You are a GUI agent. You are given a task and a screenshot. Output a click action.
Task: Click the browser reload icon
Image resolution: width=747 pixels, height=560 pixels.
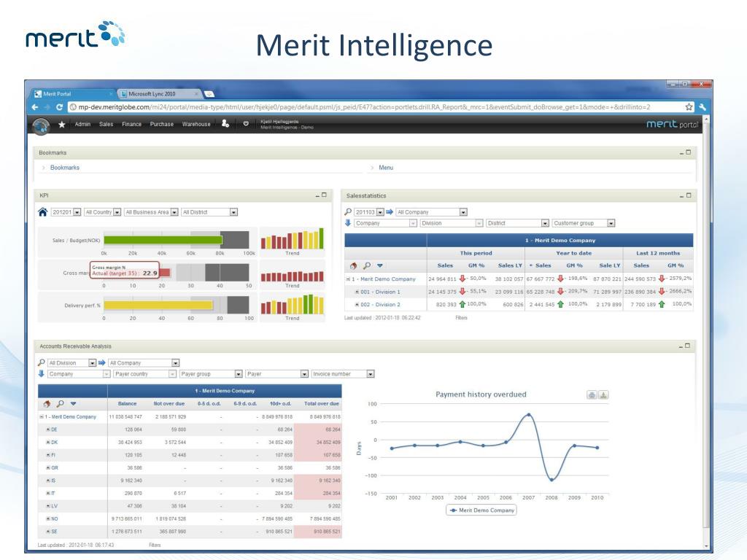(60, 107)
